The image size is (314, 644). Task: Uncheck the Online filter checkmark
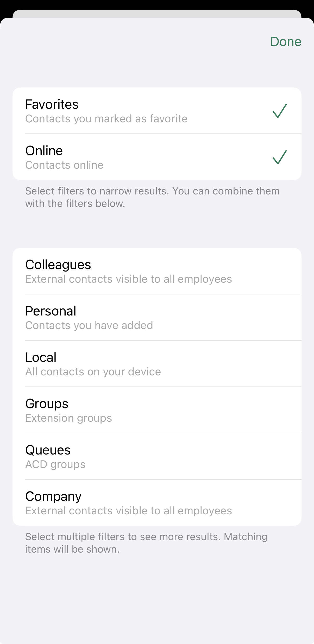(279, 157)
